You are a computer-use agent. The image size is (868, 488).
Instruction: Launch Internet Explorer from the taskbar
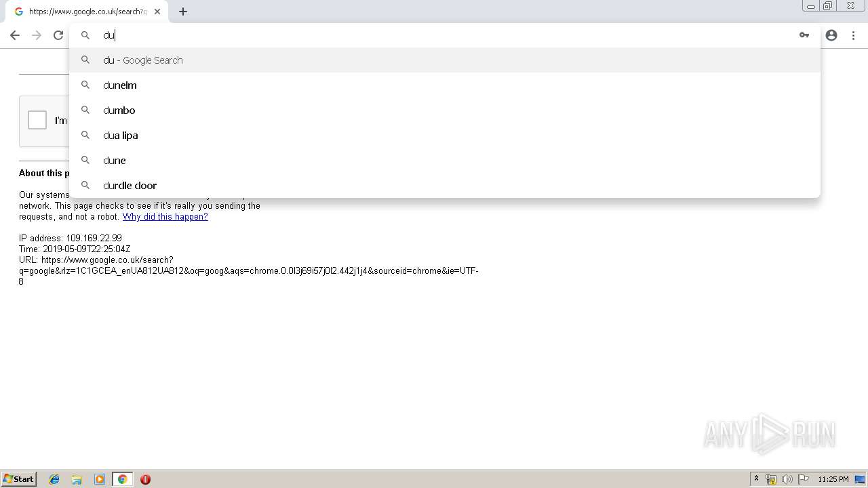tap(54, 479)
